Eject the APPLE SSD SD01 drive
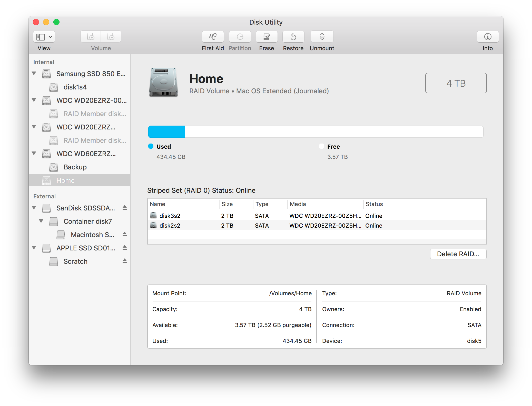 pyautogui.click(x=125, y=248)
